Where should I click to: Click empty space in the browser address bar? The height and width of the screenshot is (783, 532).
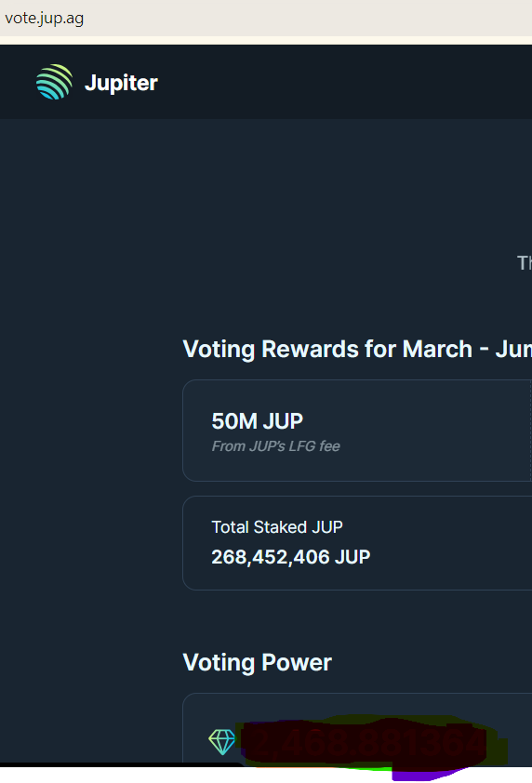click(299, 19)
